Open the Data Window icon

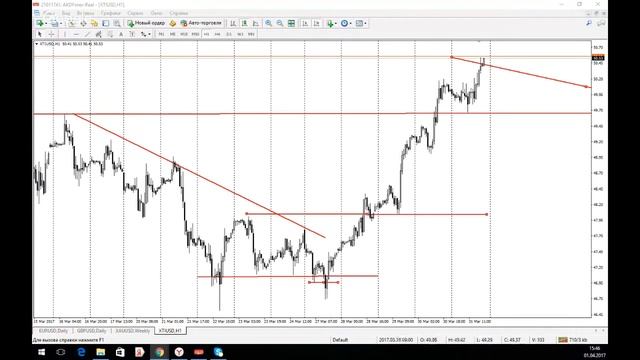[83, 23]
